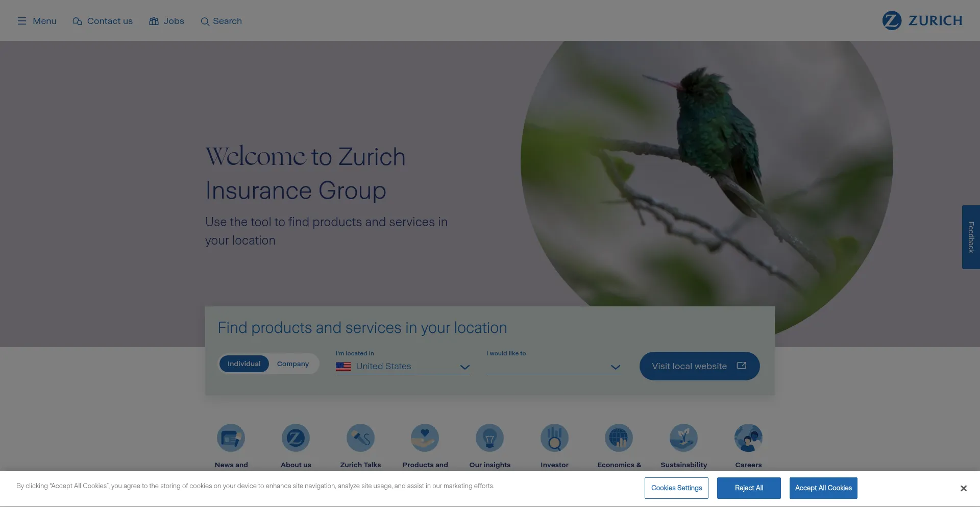The width and height of the screenshot is (980, 507).
Task: Open the Sustainability plant icon
Action: [x=683, y=438]
